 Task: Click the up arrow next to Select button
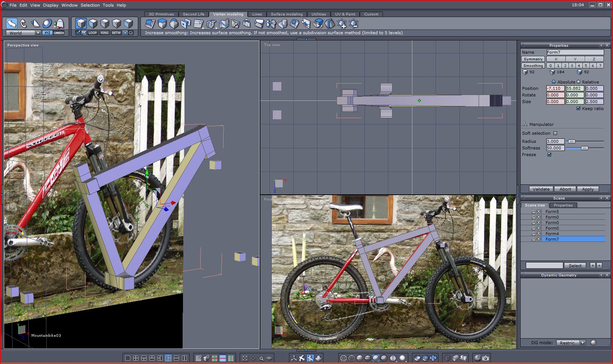(599, 265)
